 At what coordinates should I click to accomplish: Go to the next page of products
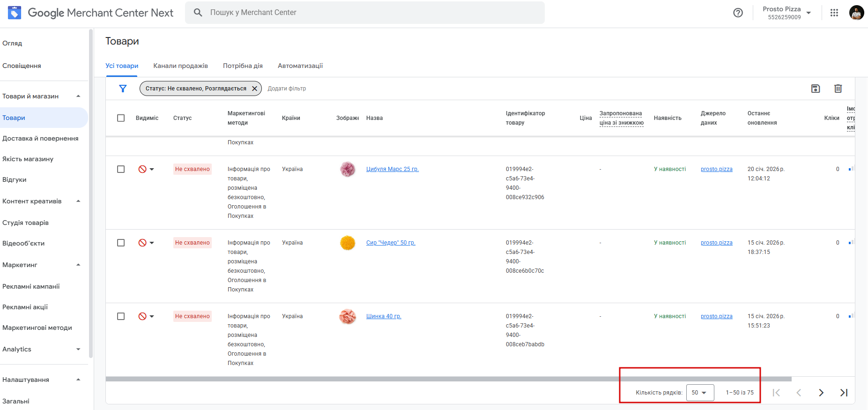tap(821, 393)
